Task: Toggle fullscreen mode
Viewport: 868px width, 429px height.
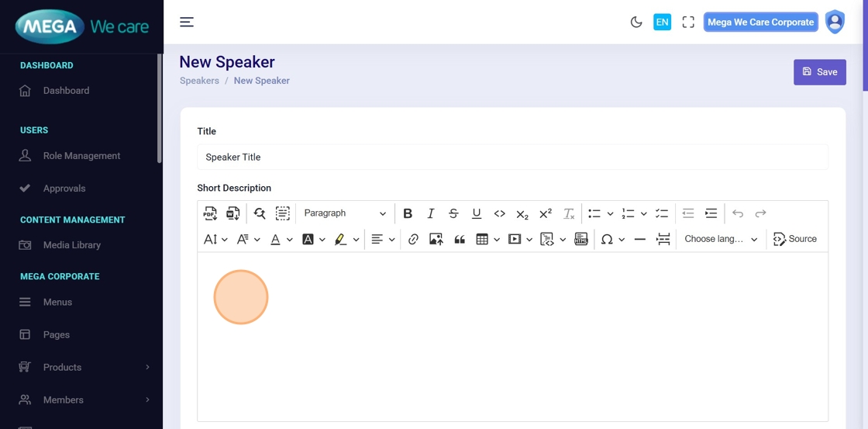Action: click(688, 22)
